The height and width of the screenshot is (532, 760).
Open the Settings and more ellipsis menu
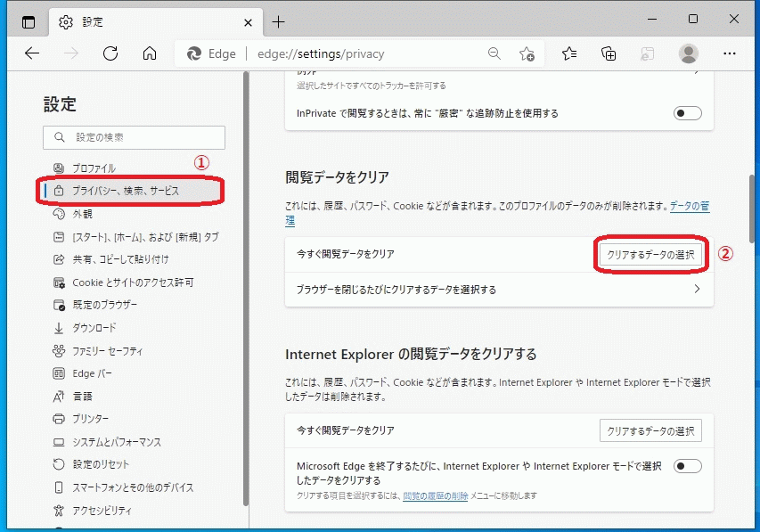pyautogui.click(x=729, y=53)
